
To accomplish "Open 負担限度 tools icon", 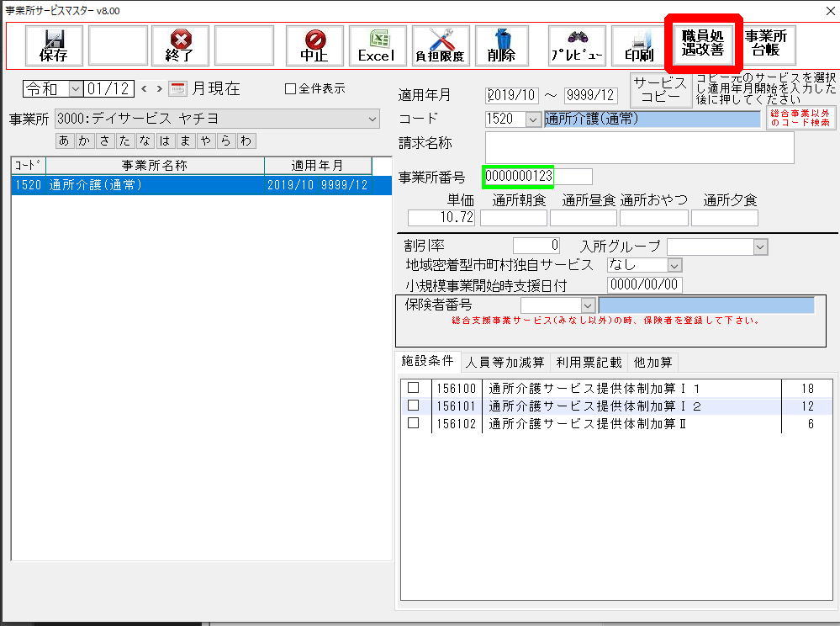I will point(438,45).
